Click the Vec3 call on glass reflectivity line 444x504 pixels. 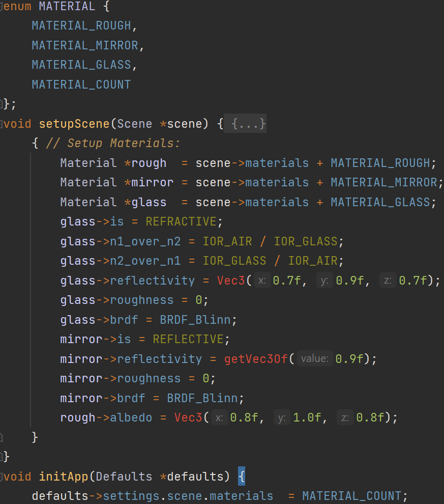231,281
